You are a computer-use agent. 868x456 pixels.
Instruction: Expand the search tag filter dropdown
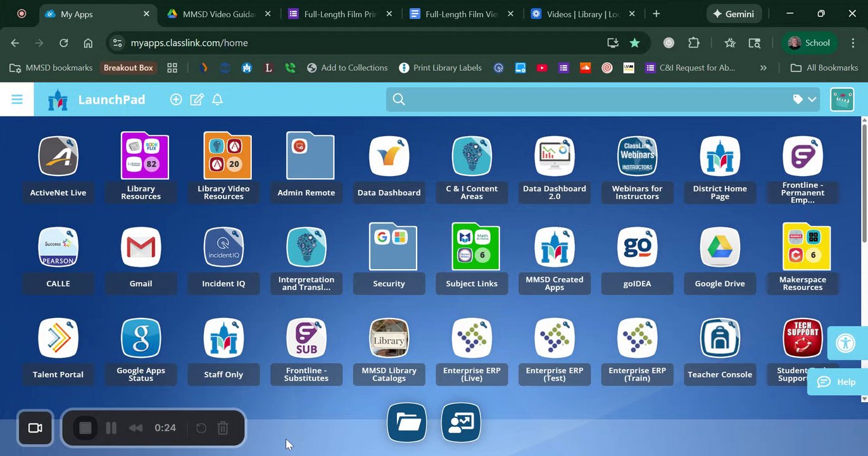[805, 99]
